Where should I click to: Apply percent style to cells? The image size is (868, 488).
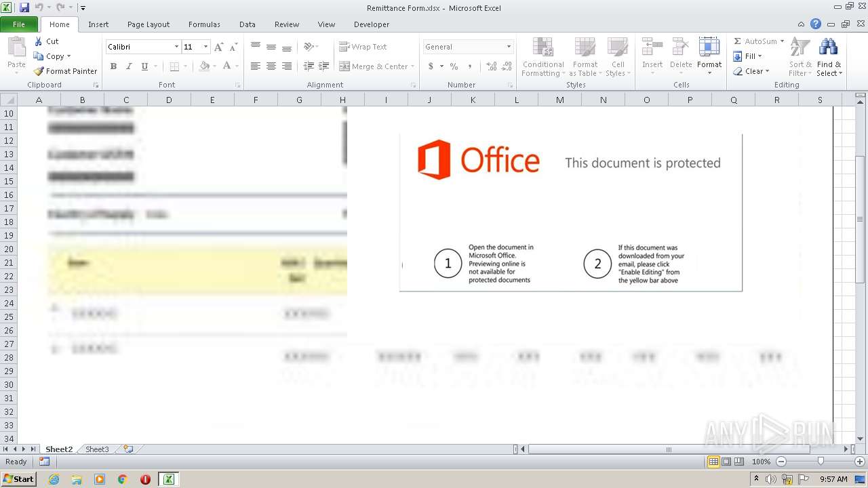click(454, 66)
